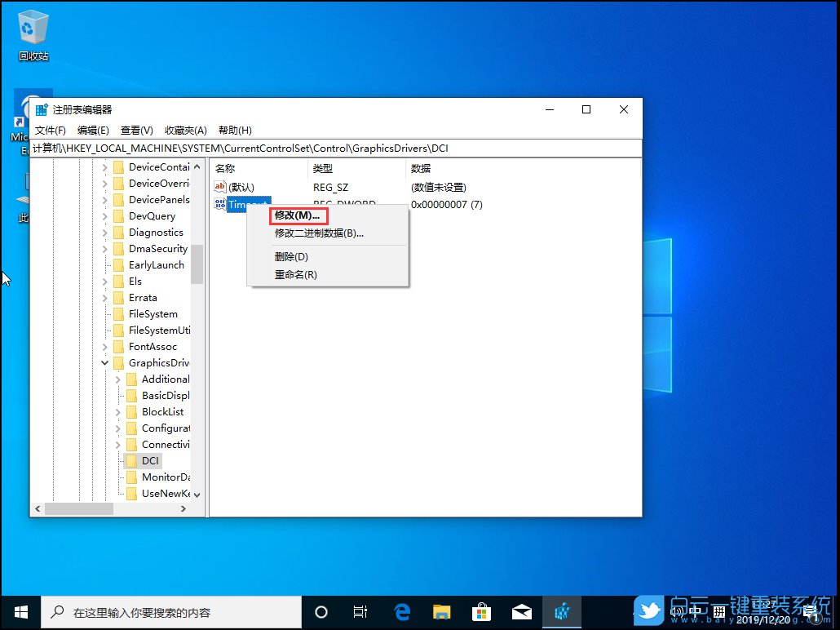Open the Microsoft Store from the taskbar
840x630 pixels.
[482, 611]
